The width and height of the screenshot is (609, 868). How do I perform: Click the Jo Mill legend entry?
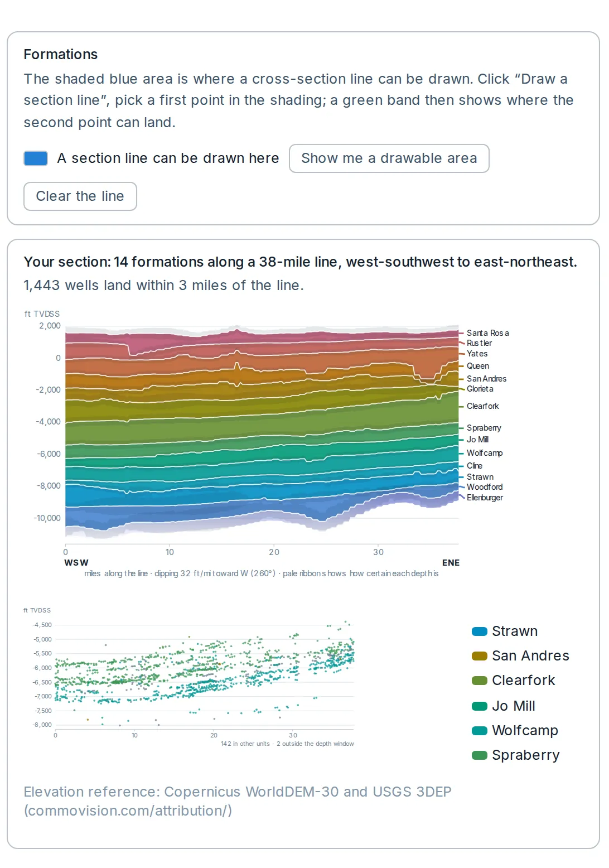click(x=504, y=706)
